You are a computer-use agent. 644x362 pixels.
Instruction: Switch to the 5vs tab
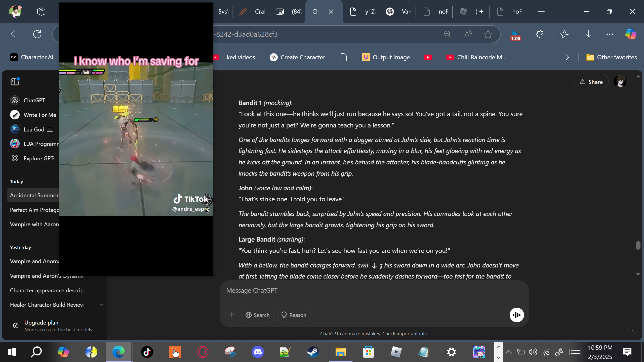coord(223,12)
